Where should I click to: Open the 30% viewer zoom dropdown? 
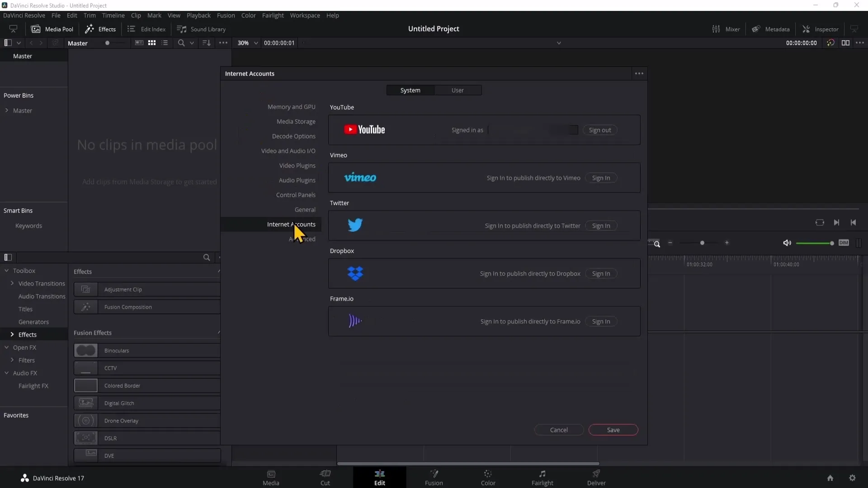coord(247,43)
